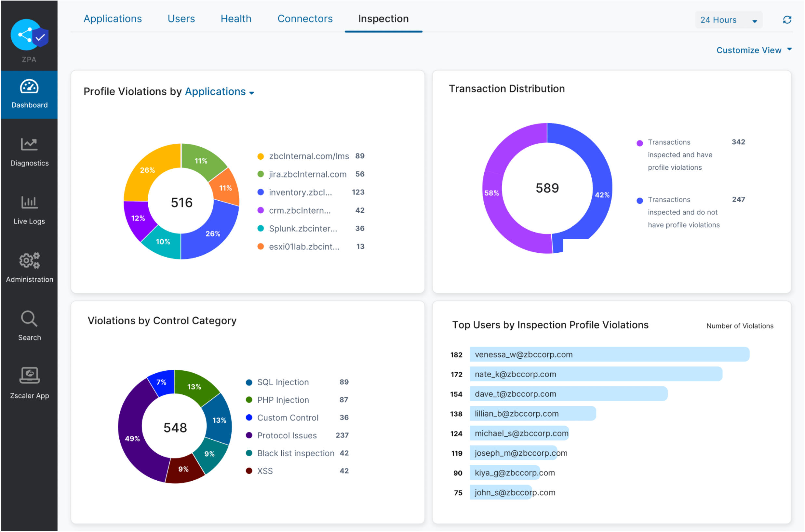Open Diagnostics chart icon
805x532 pixels.
click(x=29, y=144)
